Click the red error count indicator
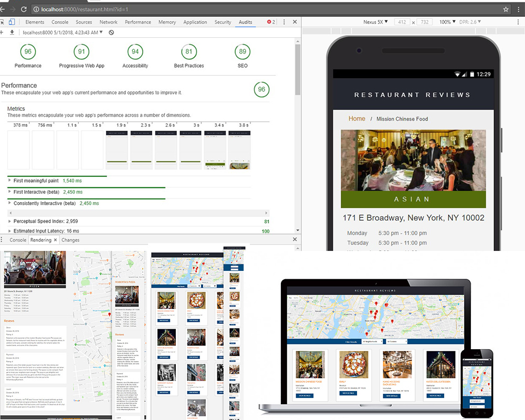The width and height of the screenshot is (525, 420). (271, 22)
